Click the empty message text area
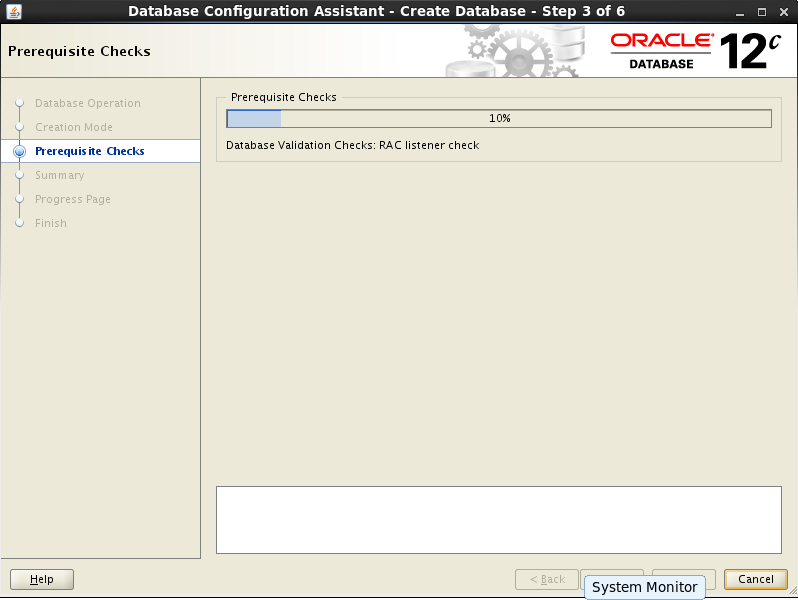 click(499, 520)
